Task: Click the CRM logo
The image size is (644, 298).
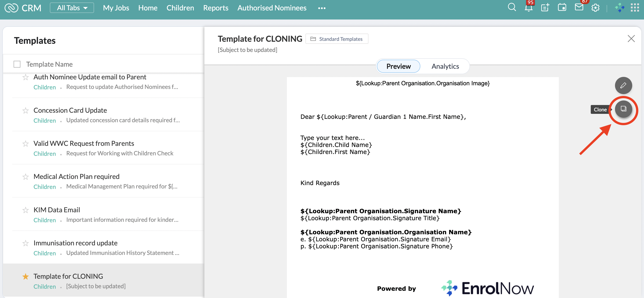Action: click(23, 8)
